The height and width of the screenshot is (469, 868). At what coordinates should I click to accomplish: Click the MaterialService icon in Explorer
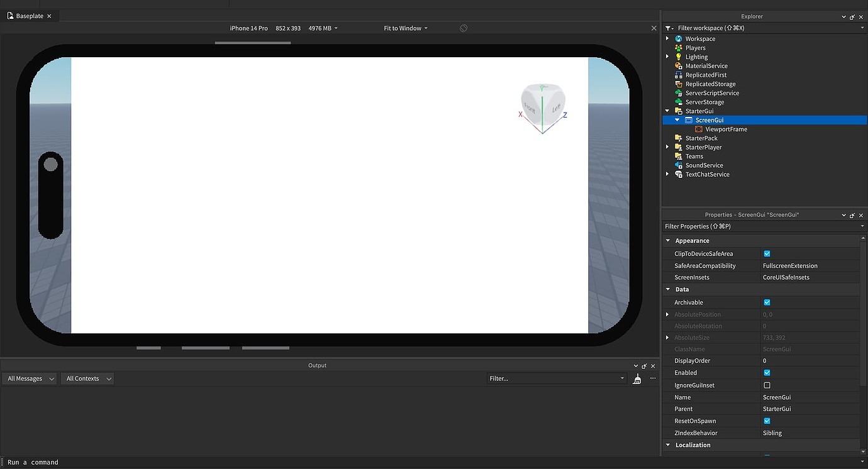pos(678,65)
